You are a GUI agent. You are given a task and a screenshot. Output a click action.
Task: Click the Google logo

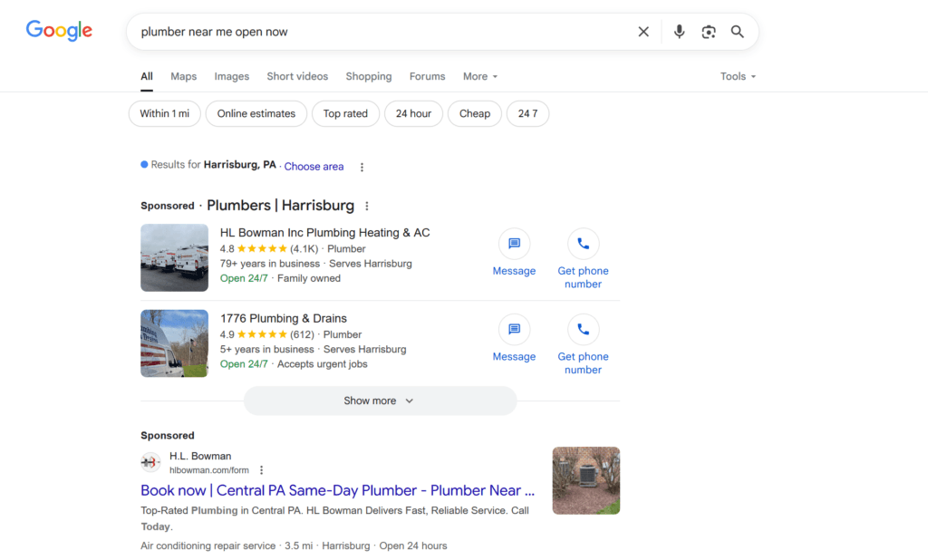[x=59, y=31]
